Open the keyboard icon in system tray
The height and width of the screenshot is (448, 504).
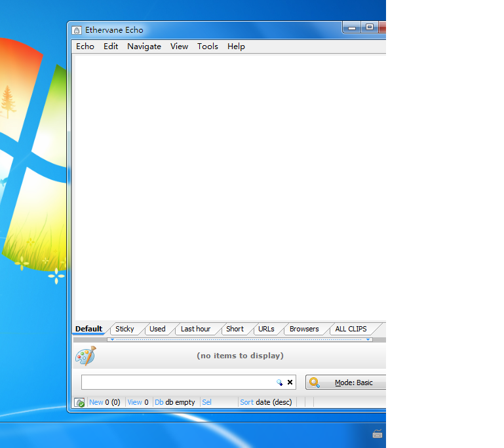point(378,434)
